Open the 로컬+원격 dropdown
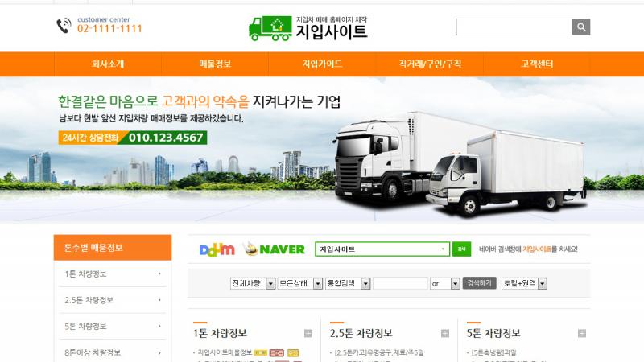644x362 pixels. tap(524, 283)
